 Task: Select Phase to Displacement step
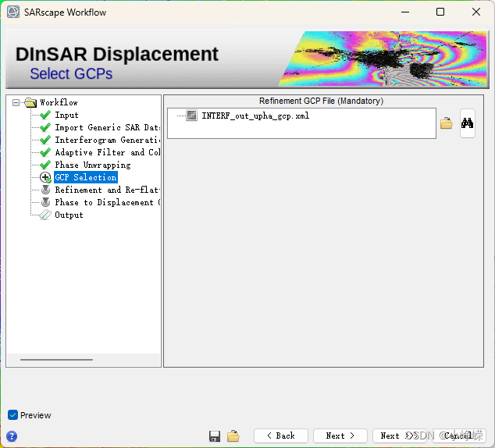point(107,202)
